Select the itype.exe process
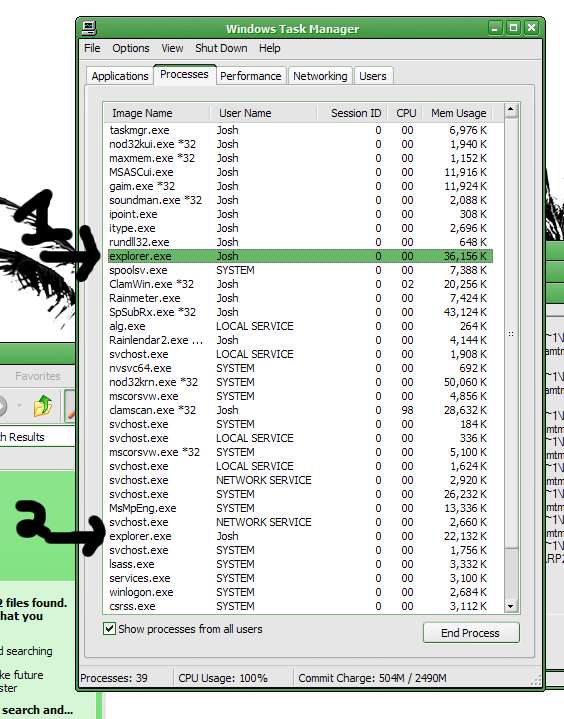This screenshot has width=564, height=719. (300, 228)
